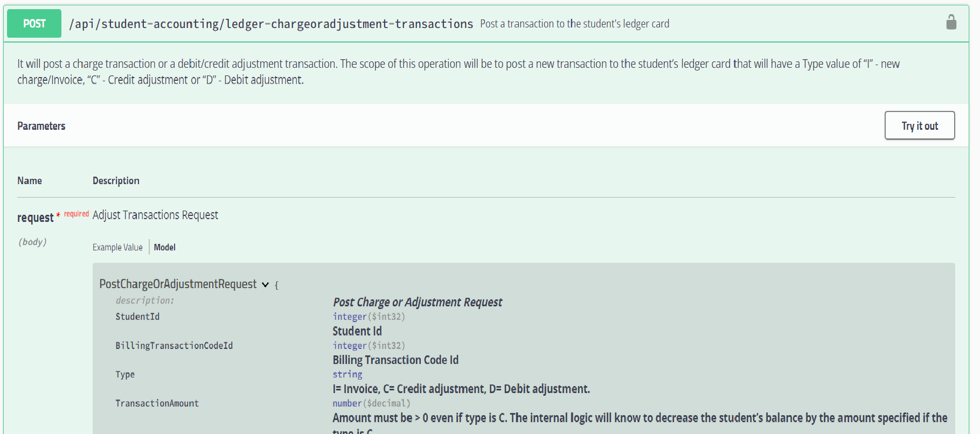The width and height of the screenshot is (980, 434).
Task: Click the PostChargeOrAdjustmentRequest model title
Action: point(178,284)
